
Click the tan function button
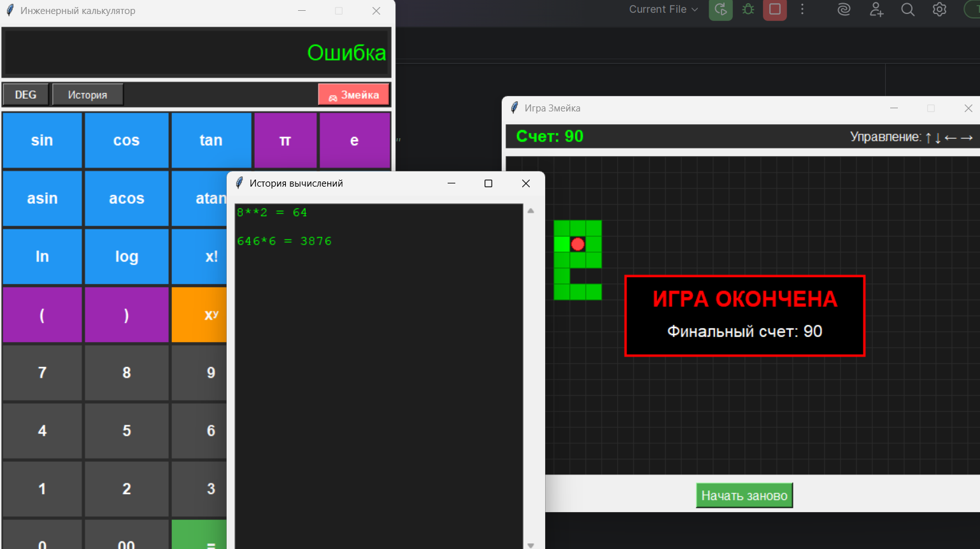click(211, 140)
